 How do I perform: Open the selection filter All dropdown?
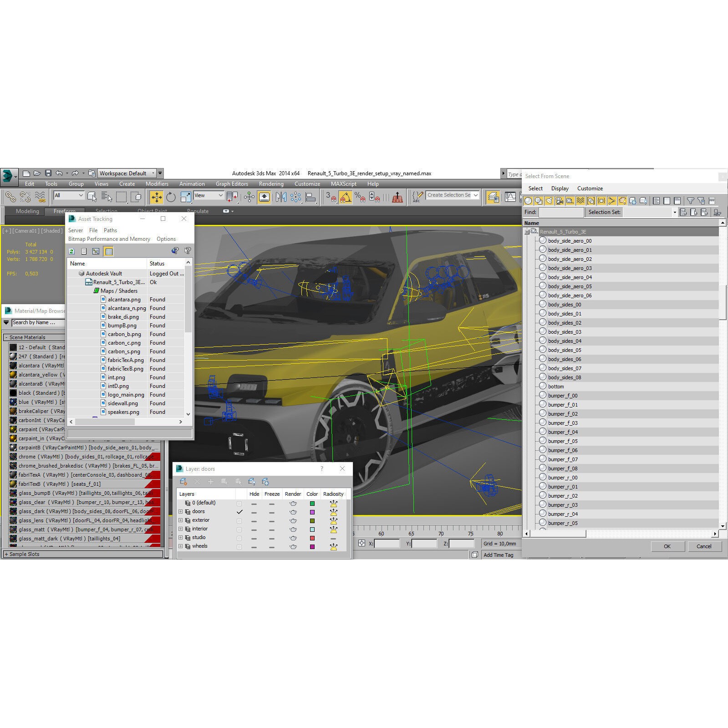tap(69, 195)
